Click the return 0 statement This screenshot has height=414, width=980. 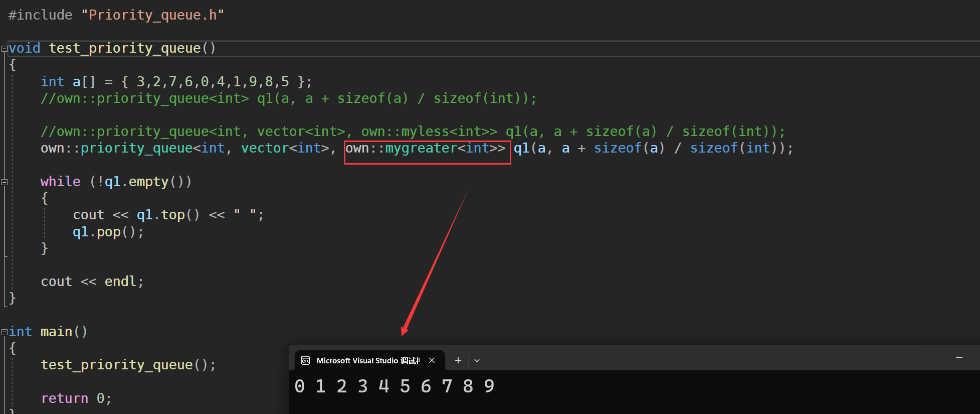tap(76, 398)
